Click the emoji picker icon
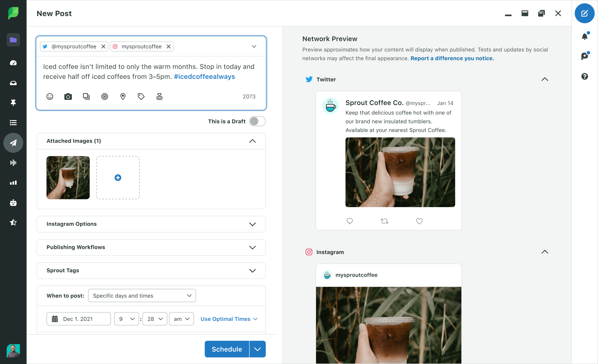The image size is (598, 364). 50,96
